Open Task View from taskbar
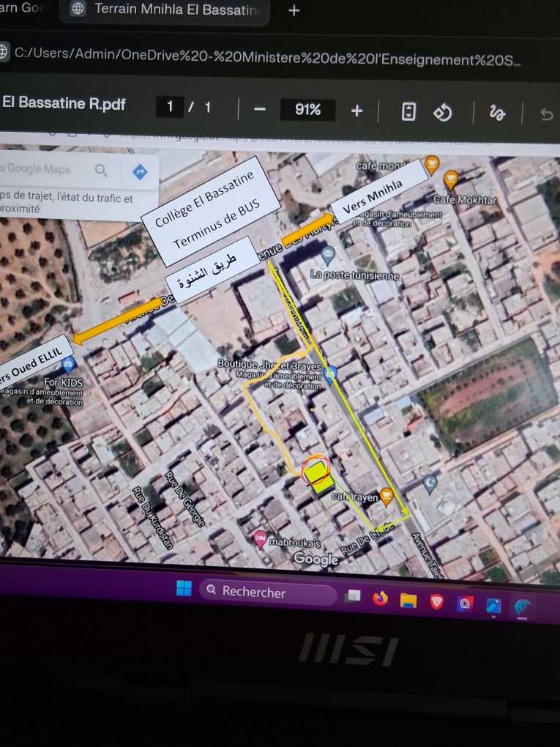Screen dimensions: 560x747 (x=353, y=595)
